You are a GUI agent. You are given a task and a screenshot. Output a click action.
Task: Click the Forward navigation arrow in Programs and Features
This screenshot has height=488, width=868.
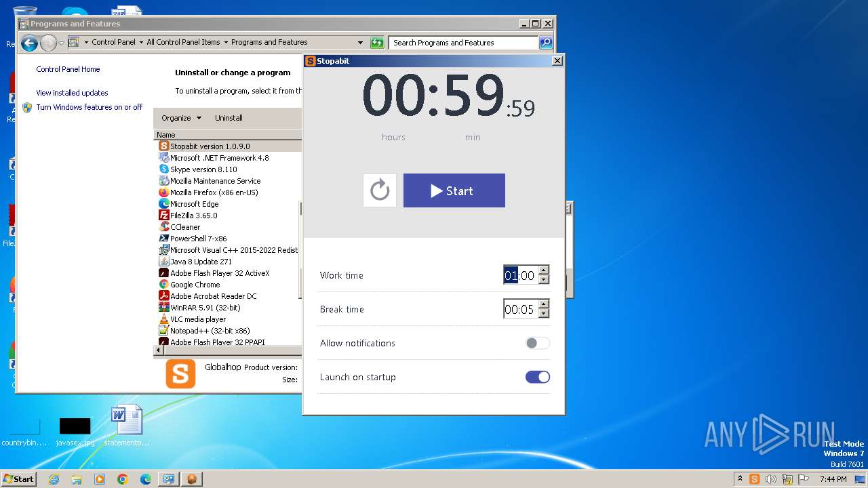(48, 43)
